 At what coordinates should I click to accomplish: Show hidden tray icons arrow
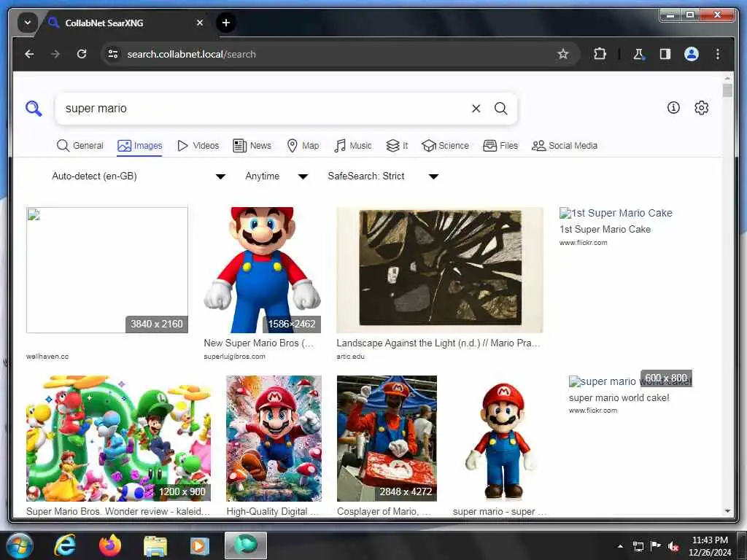coord(620,547)
